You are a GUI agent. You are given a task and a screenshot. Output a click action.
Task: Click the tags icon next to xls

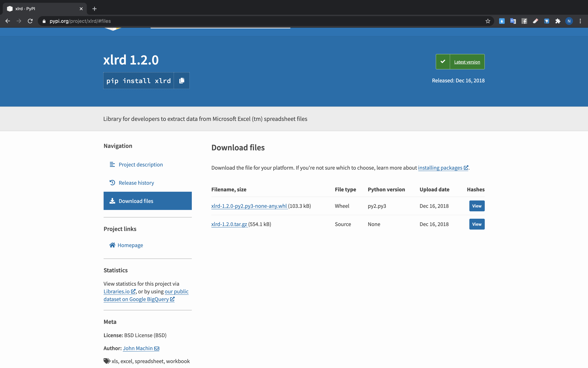[107, 361]
